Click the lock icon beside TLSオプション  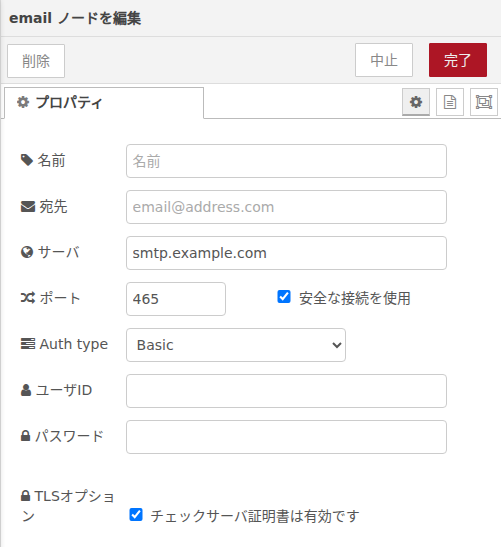click(25, 496)
